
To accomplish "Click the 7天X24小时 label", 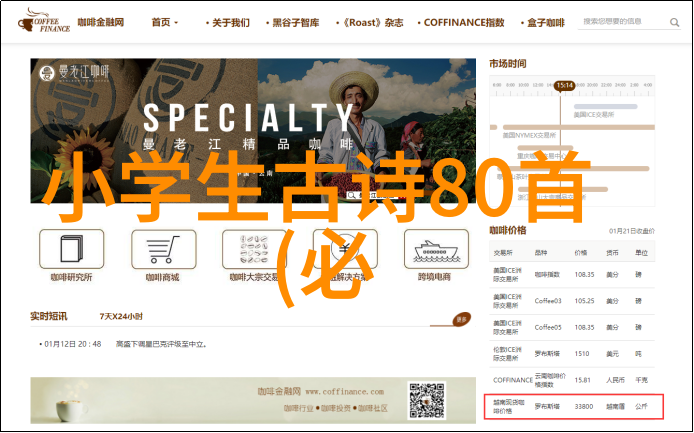I will coord(121,317).
